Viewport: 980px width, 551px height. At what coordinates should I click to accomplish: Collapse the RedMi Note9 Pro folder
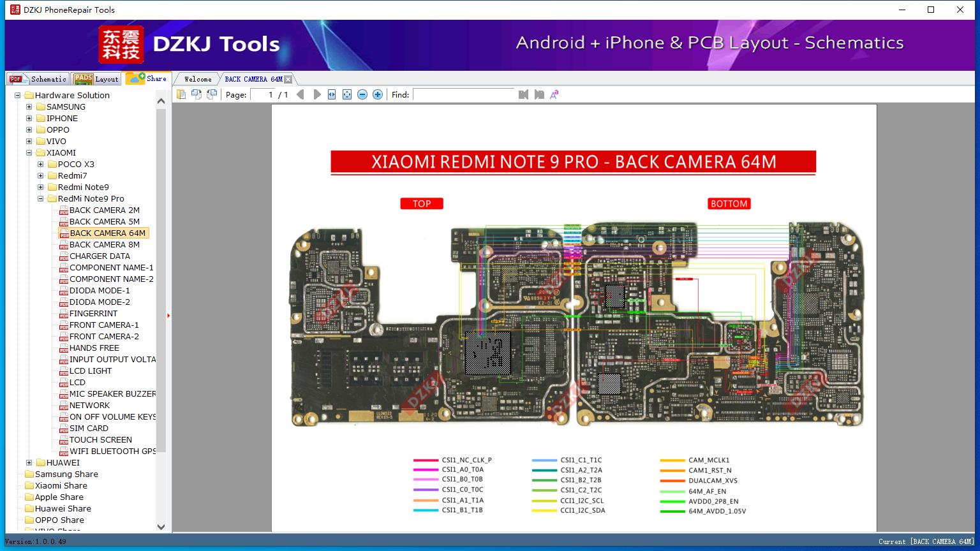point(41,198)
